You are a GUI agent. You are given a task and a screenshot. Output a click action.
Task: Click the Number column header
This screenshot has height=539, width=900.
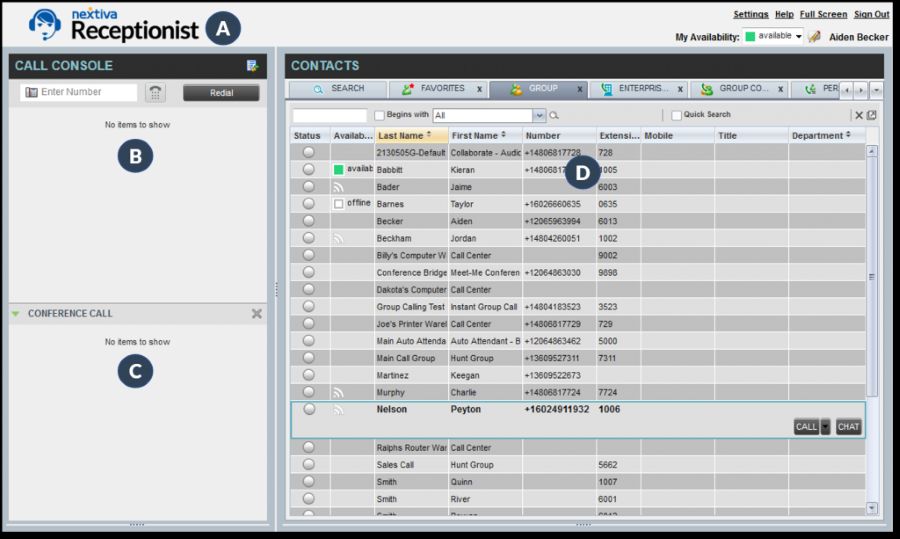click(559, 135)
